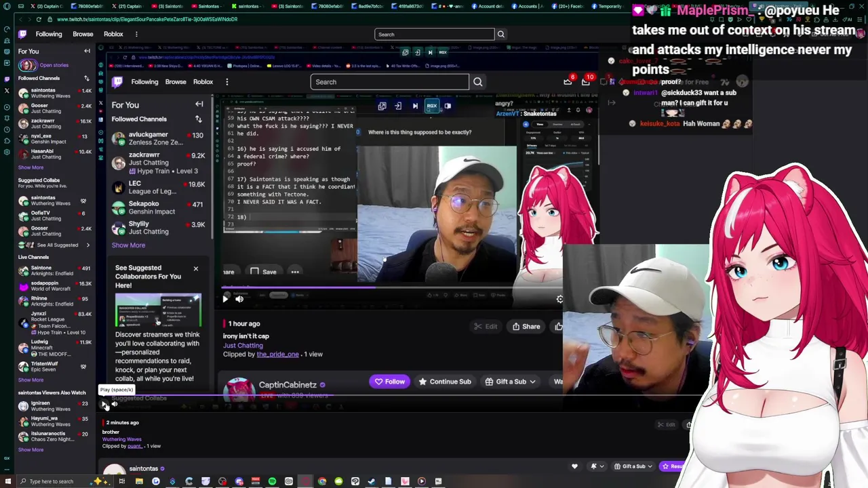The image size is (868, 488).
Task: Collapse the inner For You sidebar
Action: (199, 104)
